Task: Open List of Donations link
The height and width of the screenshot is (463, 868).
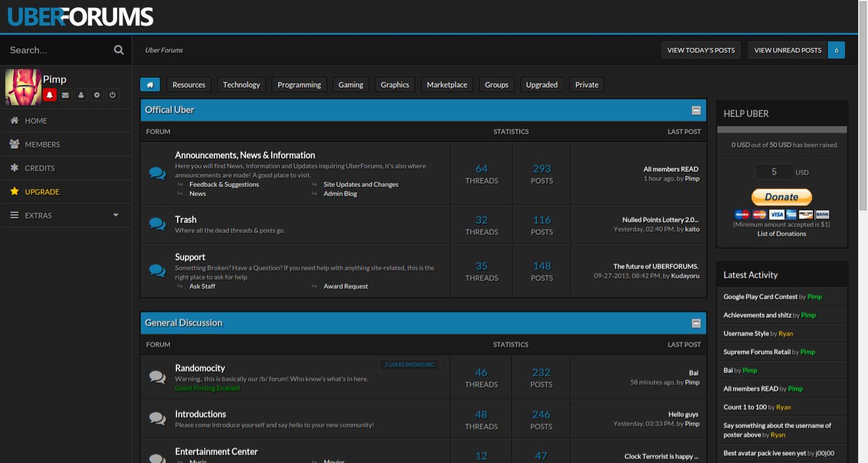Action: point(782,233)
